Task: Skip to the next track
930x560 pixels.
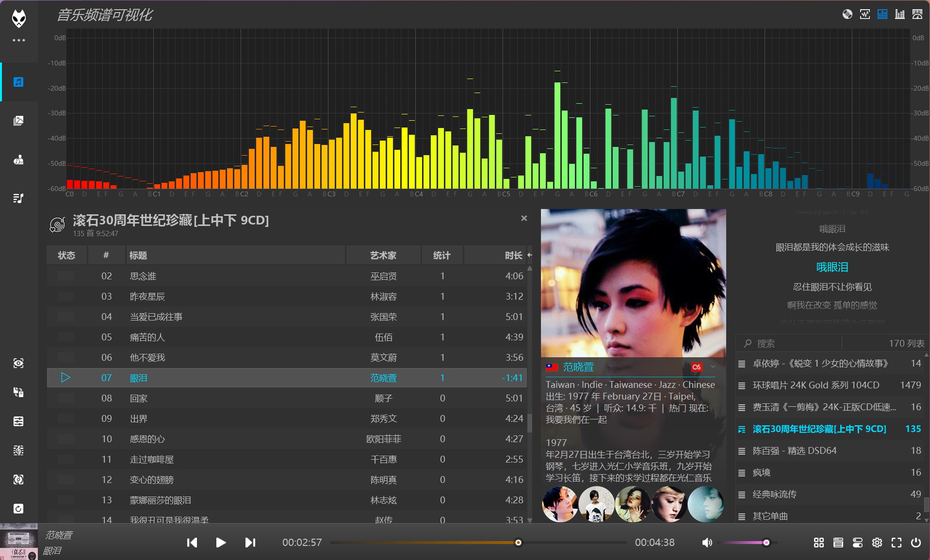Action: 250,543
